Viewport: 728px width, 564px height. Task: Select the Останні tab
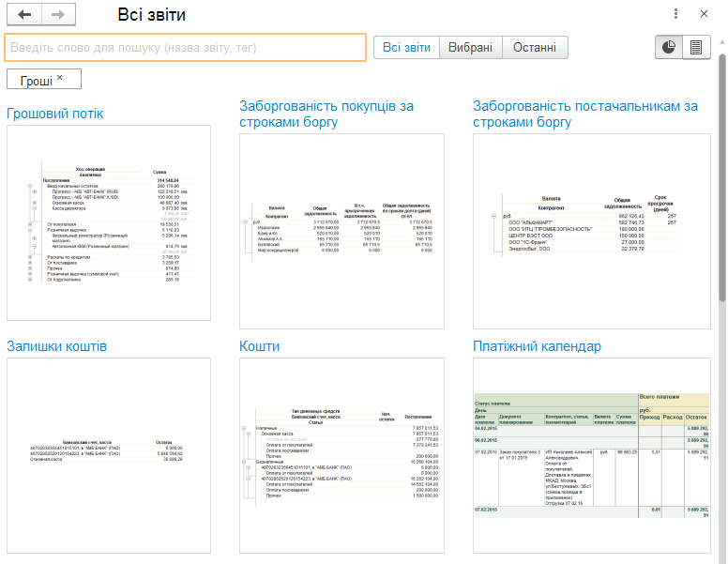pos(535,47)
